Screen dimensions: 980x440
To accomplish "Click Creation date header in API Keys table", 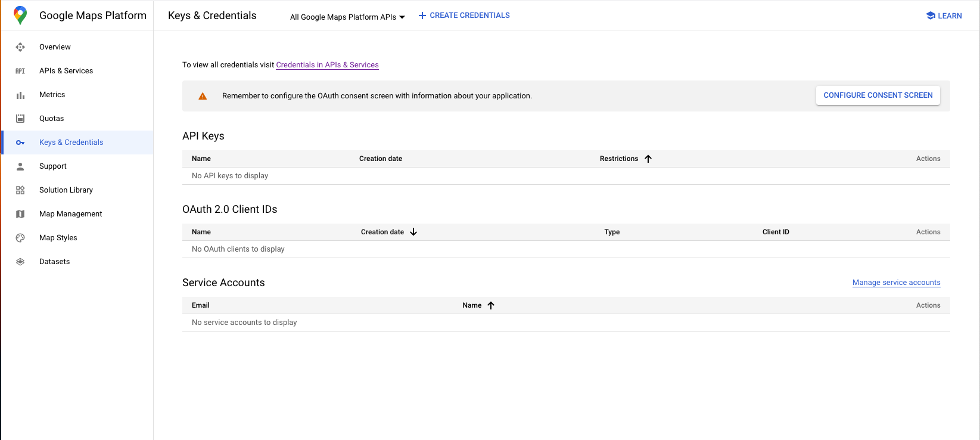I will [381, 159].
